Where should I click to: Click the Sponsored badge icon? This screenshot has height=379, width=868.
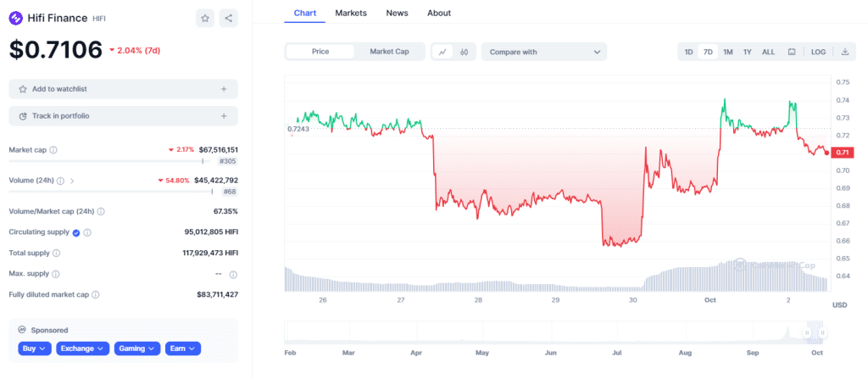22,330
